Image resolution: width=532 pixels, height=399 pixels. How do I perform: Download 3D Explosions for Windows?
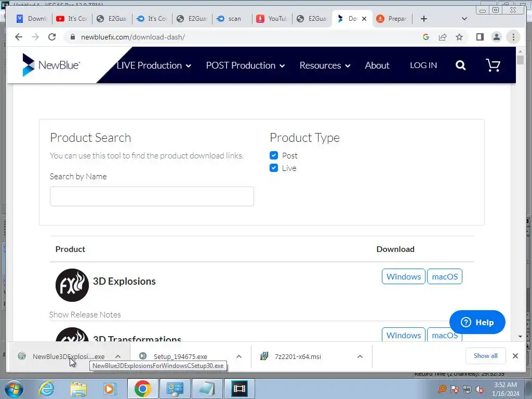403,276
